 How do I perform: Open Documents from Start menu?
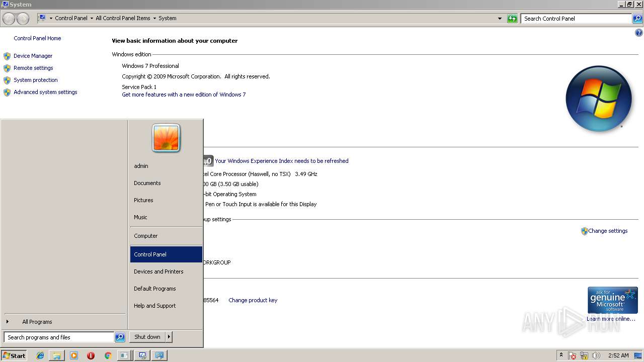pos(166,183)
